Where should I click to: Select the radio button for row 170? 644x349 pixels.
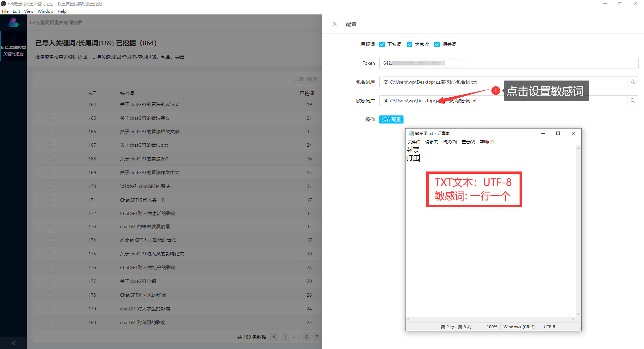coord(50,186)
